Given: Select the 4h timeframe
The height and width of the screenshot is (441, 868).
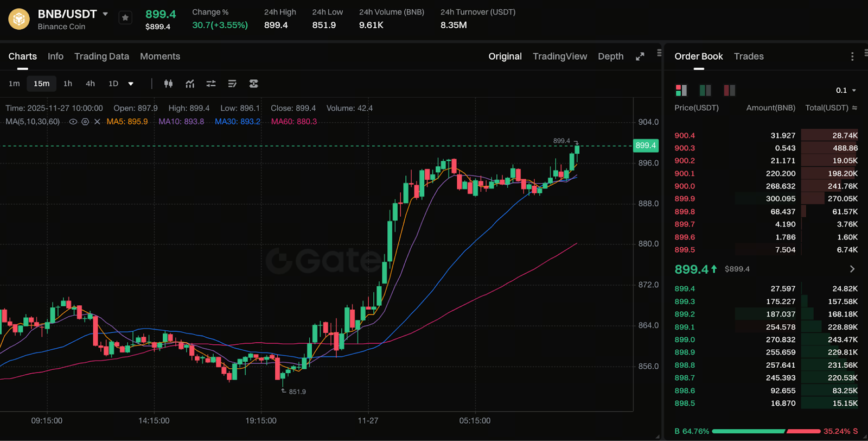Looking at the screenshot, I should coord(90,84).
